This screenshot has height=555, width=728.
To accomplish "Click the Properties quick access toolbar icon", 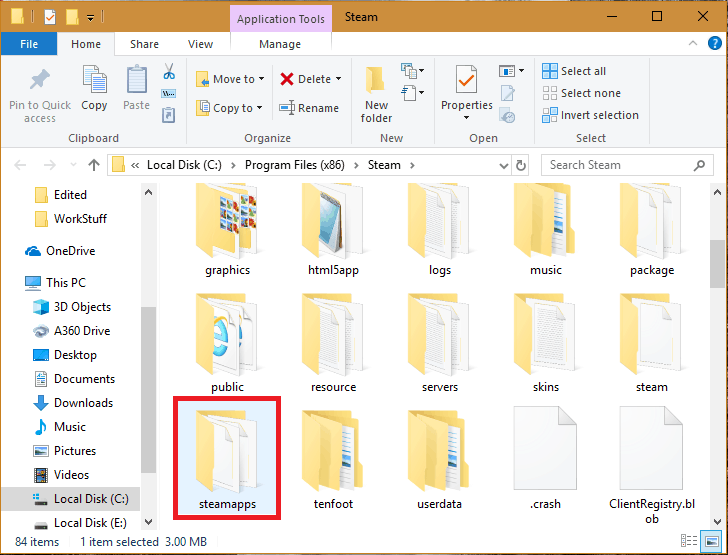I will coord(50,17).
